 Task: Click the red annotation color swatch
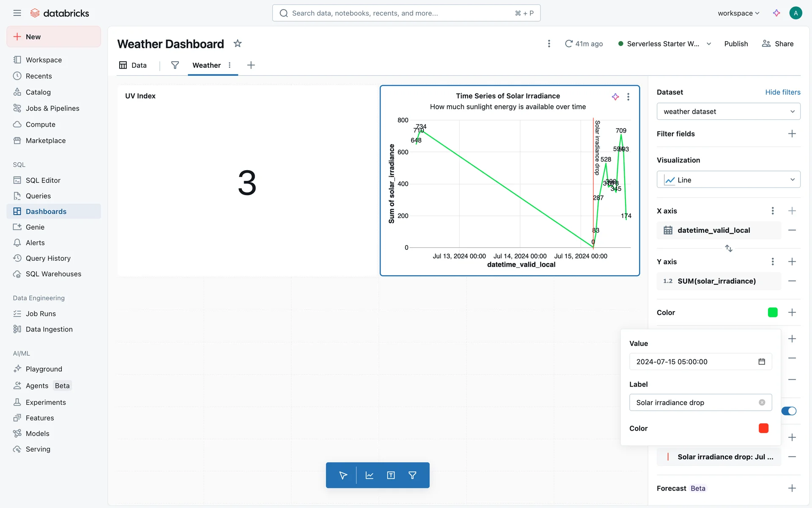[x=763, y=428]
